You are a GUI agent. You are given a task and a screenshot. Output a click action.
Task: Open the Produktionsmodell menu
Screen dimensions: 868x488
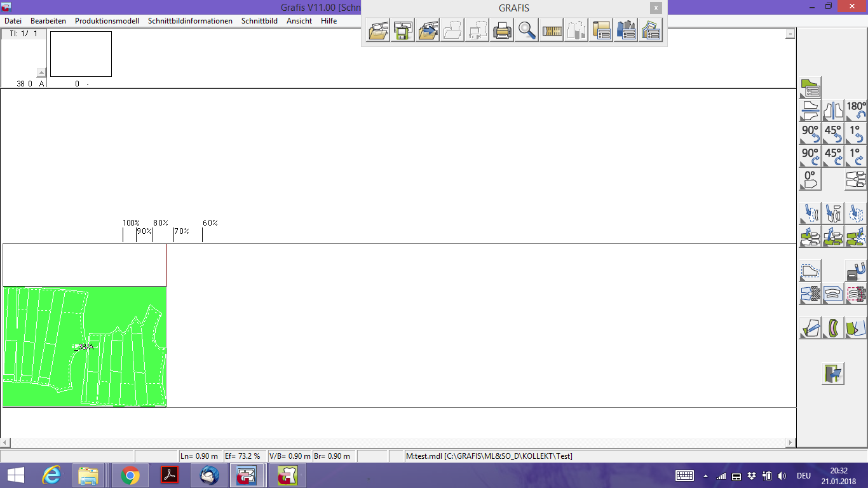[107, 21]
